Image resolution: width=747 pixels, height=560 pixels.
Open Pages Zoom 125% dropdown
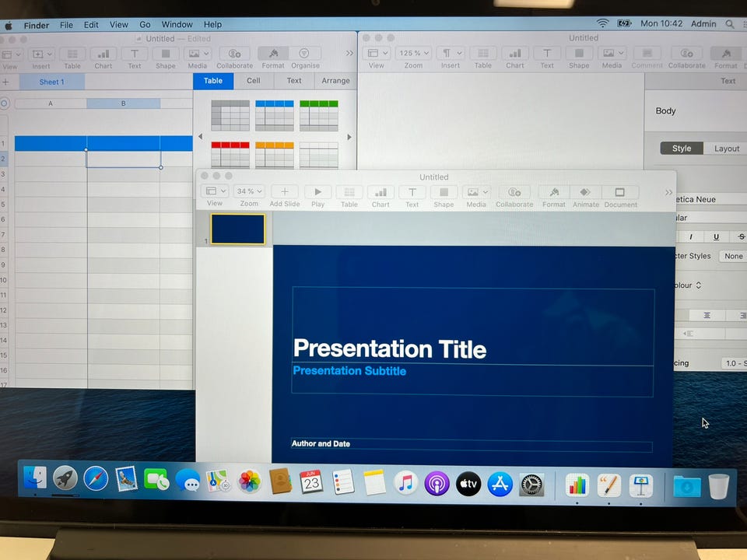(x=413, y=53)
